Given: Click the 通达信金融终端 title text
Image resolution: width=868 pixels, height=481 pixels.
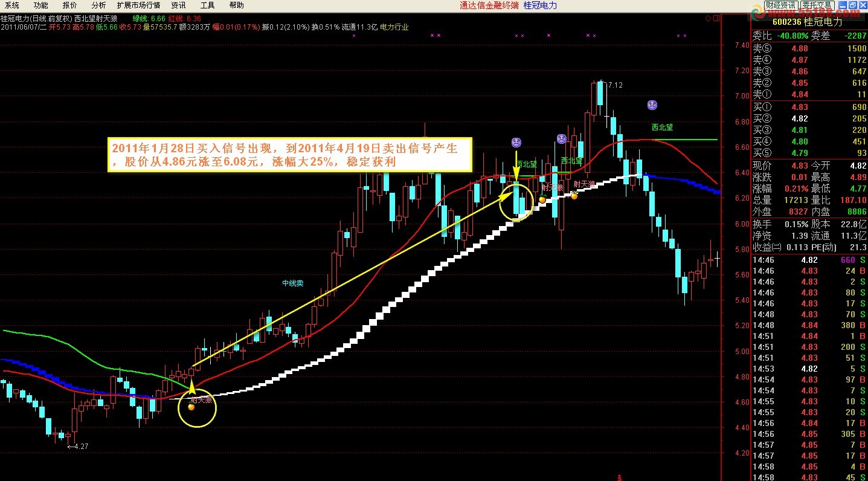Looking at the screenshot, I should click(x=489, y=5).
